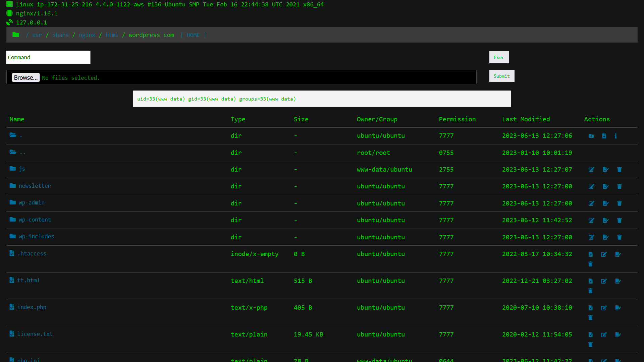Click the file-signature icon for wp-admin
This screenshot has width=644, height=362.
coord(606,203)
